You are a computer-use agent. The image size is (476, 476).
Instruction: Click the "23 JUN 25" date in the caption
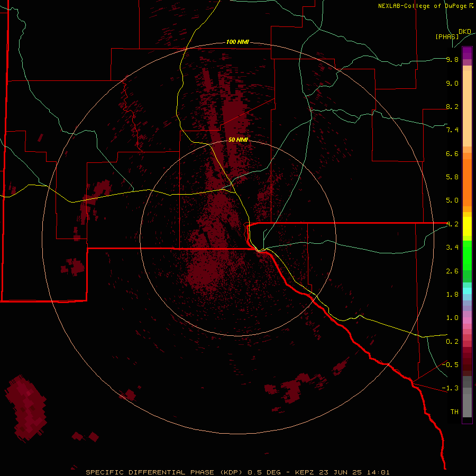pyautogui.click(x=340, y=472)
